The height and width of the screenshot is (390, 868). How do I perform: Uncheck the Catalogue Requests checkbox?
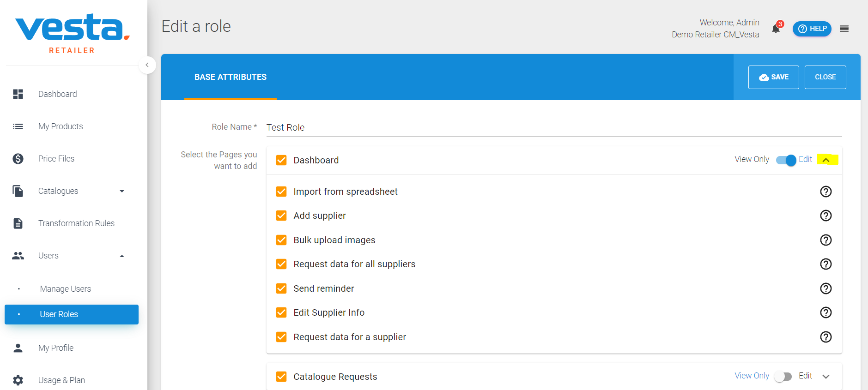click(x=281, y=377)
